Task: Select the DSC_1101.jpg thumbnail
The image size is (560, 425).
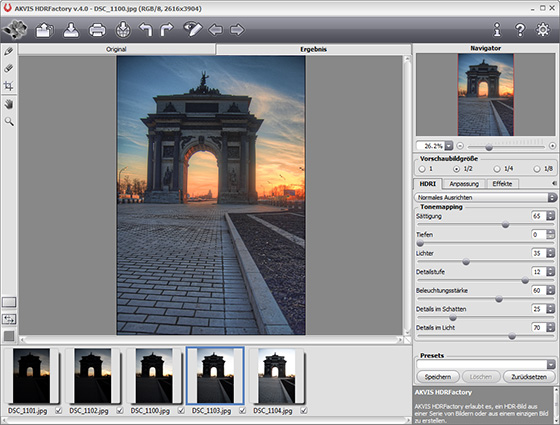Action: click(x=31, y=376)
